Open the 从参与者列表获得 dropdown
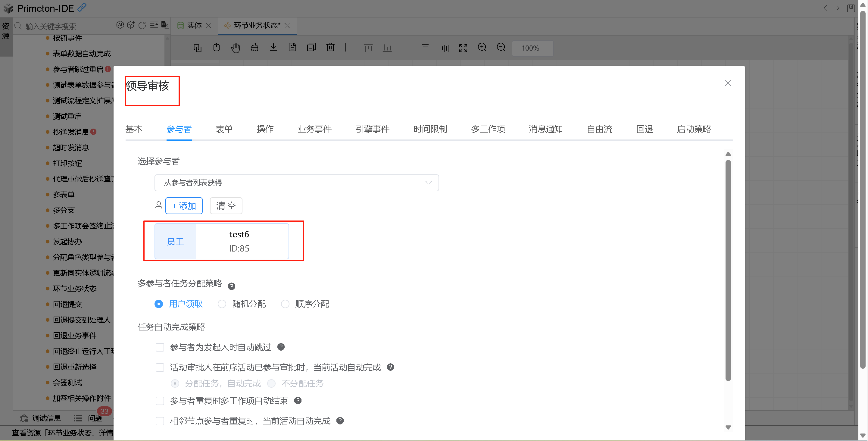Screen dimensions: 868x441 (297, 183)
